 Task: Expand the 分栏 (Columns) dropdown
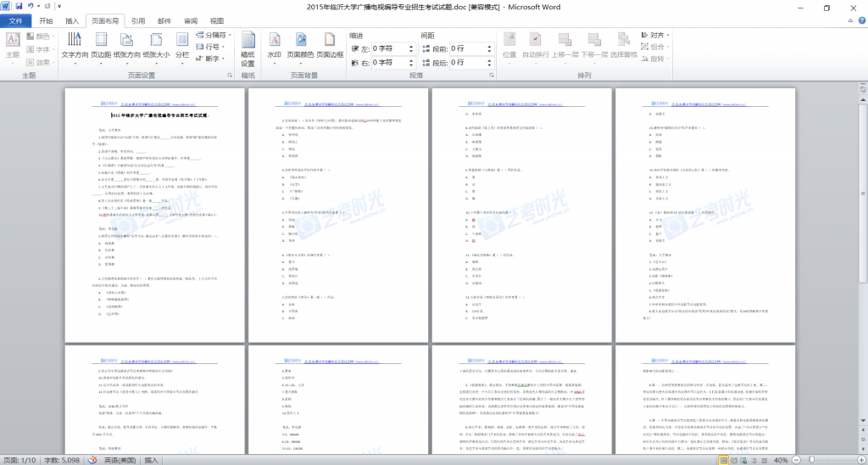tap(182, 45)
